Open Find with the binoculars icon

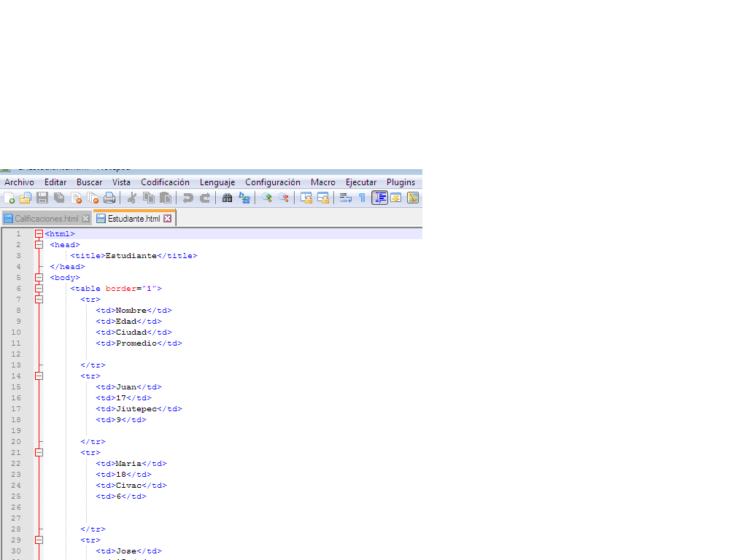tap(226, 198)
